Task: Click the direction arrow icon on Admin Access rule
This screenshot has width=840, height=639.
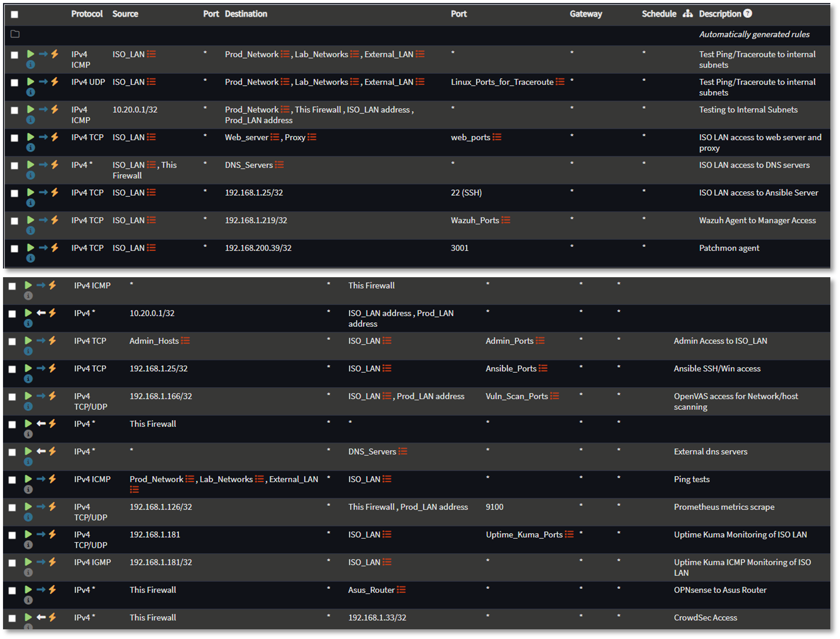Action: [x=41, y=340]
